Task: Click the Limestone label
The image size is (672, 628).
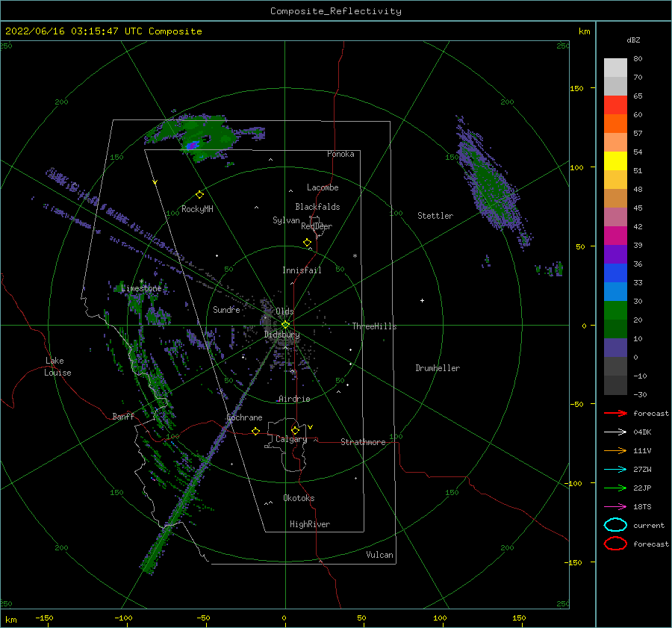Action: [x=141, y=288]
